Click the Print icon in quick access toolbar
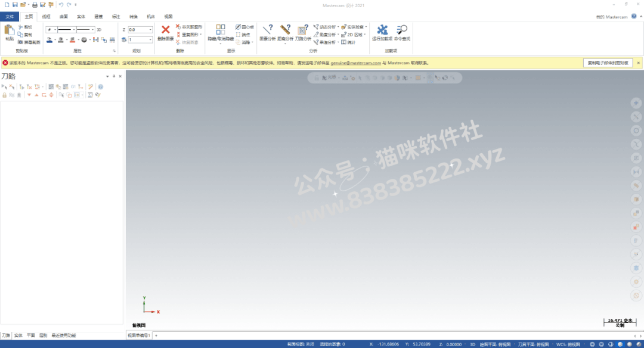 [x=35, y=5]
